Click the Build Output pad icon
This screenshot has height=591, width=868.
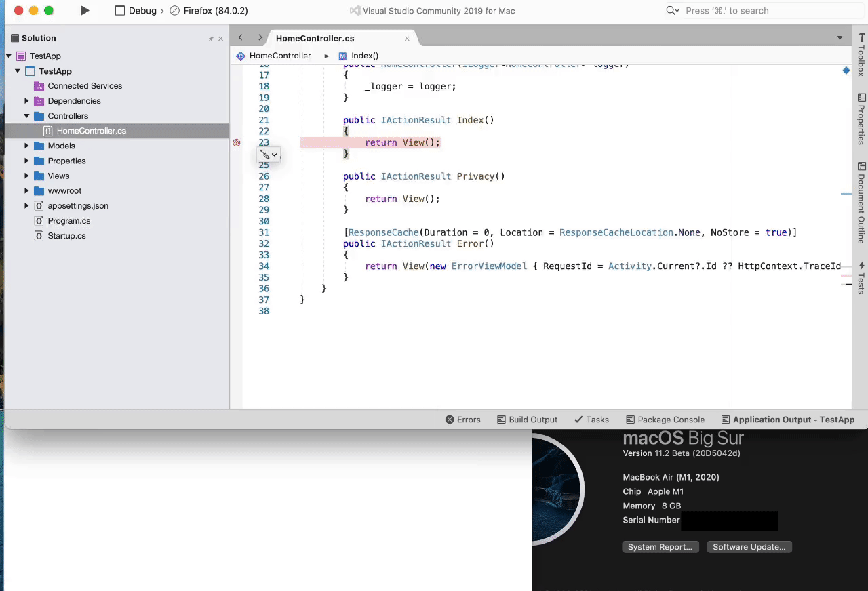coord(502,420)
